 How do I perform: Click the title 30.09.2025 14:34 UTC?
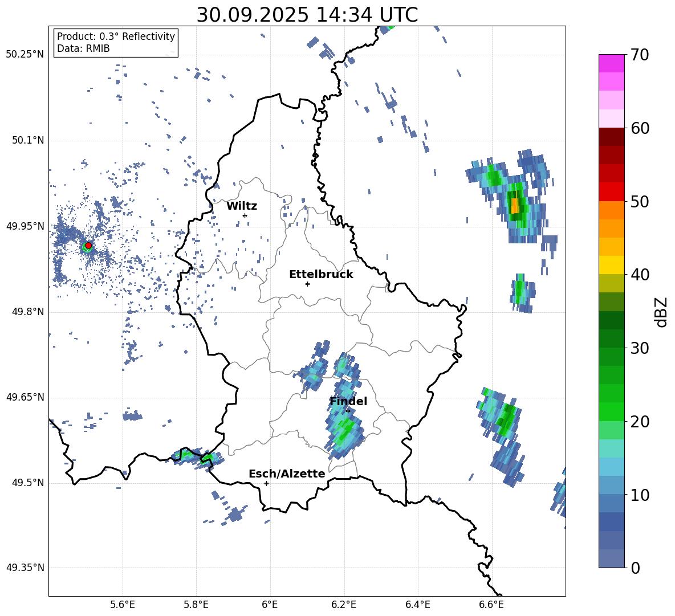[x=307, y=15]
